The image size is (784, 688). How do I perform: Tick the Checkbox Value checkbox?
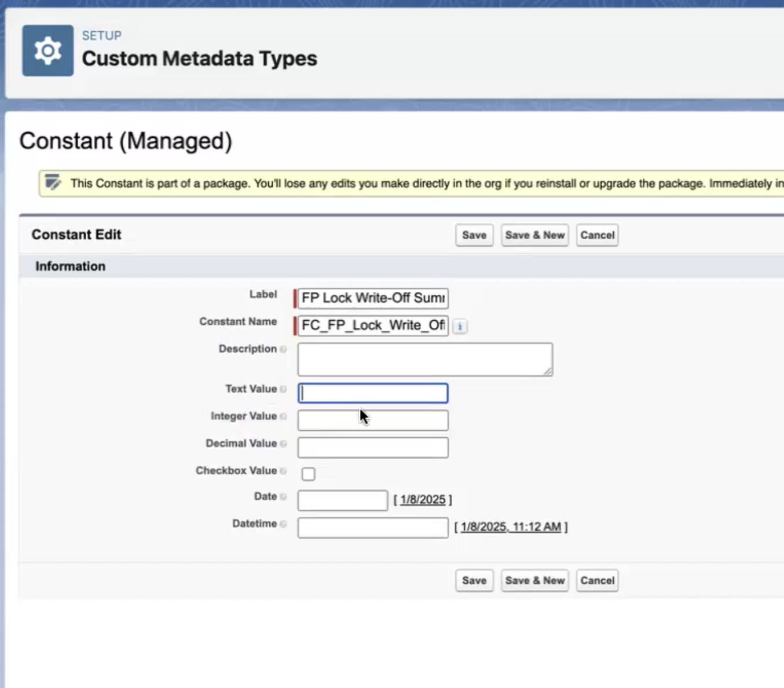tap(309, 474)
